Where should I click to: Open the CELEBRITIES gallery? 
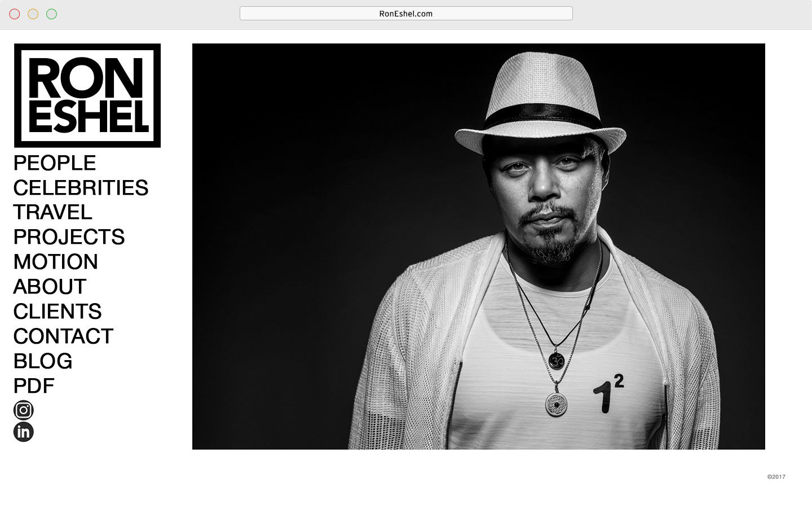tap(81, 188)
